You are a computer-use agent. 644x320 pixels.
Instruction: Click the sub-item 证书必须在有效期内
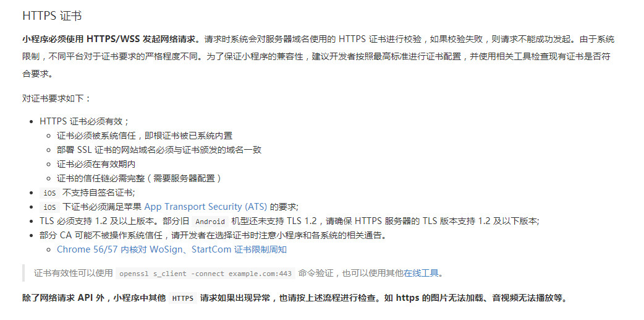click(x=96, y=164)
